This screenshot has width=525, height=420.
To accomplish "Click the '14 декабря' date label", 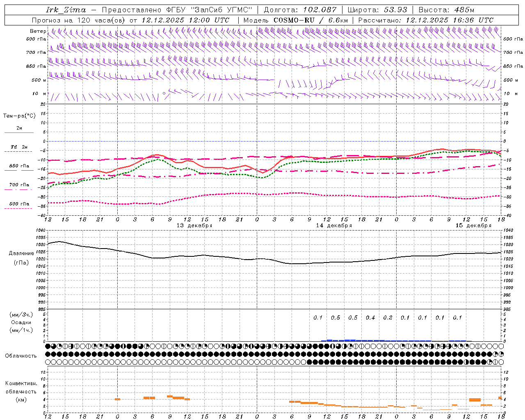I will pos(334,226).
